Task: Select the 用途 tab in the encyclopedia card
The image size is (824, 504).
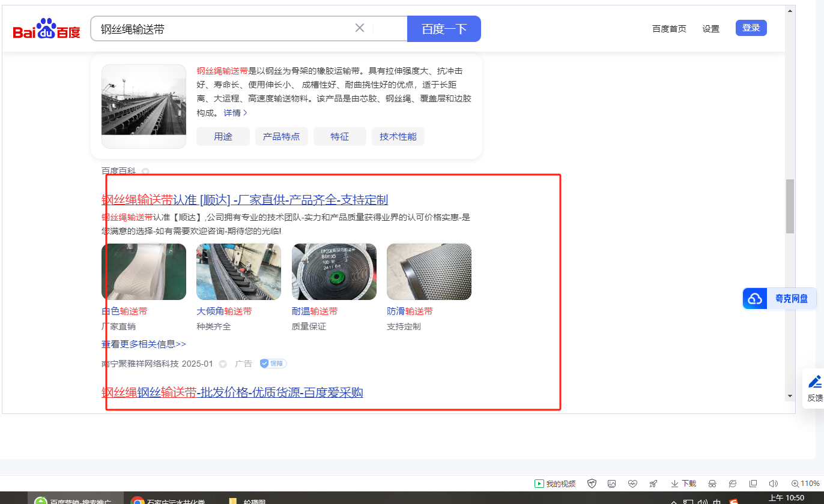Action: (223, 136)
